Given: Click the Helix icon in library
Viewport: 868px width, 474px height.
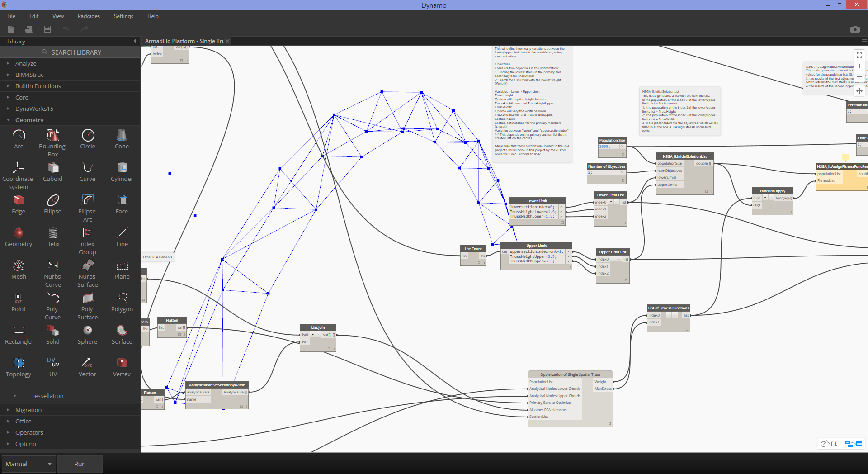Looking at the screenshot, I should point(53,233).
